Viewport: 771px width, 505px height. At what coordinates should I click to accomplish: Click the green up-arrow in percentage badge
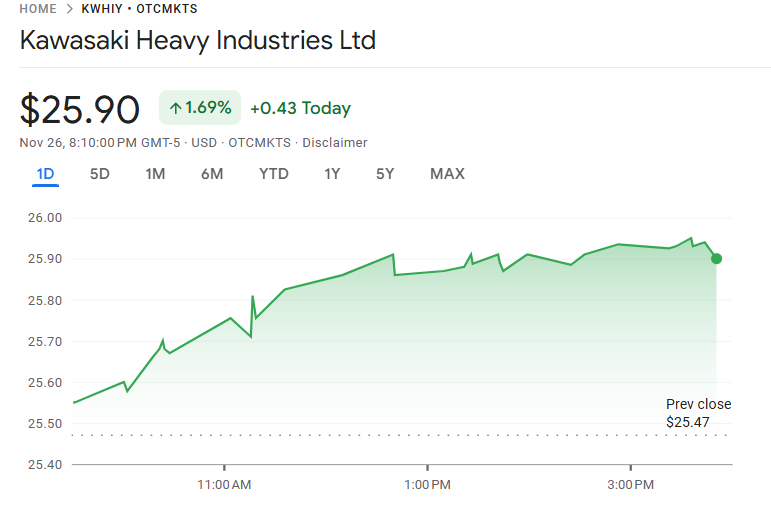(175, 108)
